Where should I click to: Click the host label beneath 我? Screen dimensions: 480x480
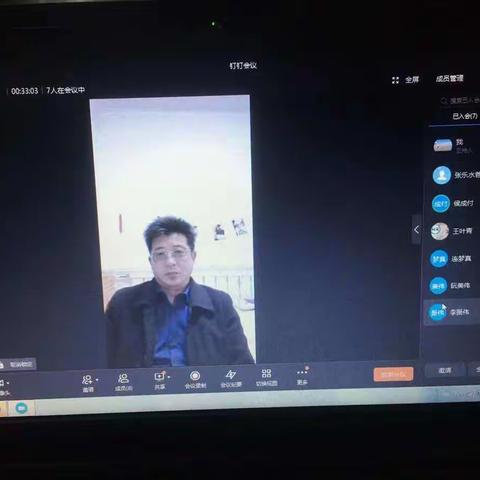click(x=464, y=151)
